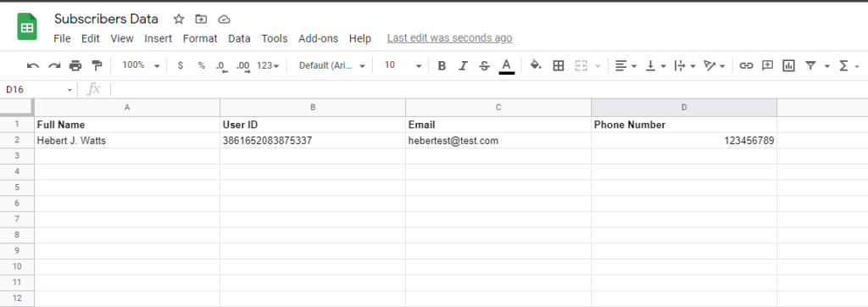Image resolution: width=868 pixels, height=307 pixels.
Task: Check the cloud save status icon
Action: point(224,20)
